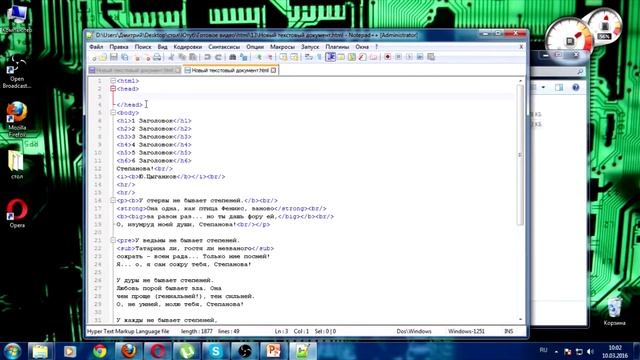Save the file with toolbar Save icon
Screen dimensions: 640x360
point(114,58)
